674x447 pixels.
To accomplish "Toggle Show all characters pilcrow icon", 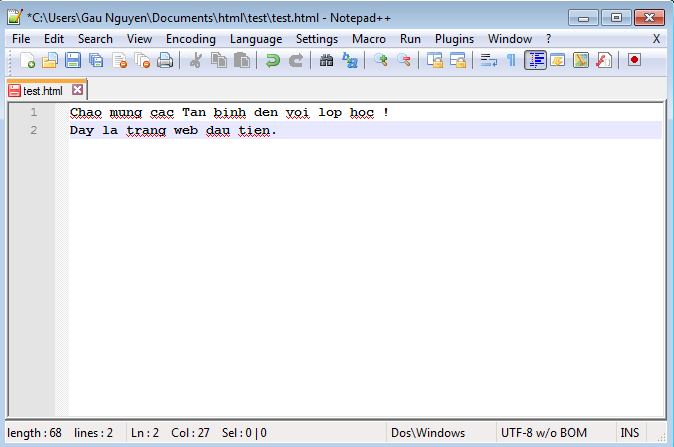I will point(512,60).
